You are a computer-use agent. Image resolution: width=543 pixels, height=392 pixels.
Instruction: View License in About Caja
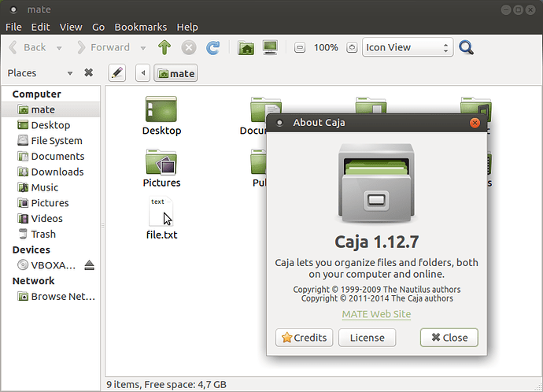click(x=367, y=338)
